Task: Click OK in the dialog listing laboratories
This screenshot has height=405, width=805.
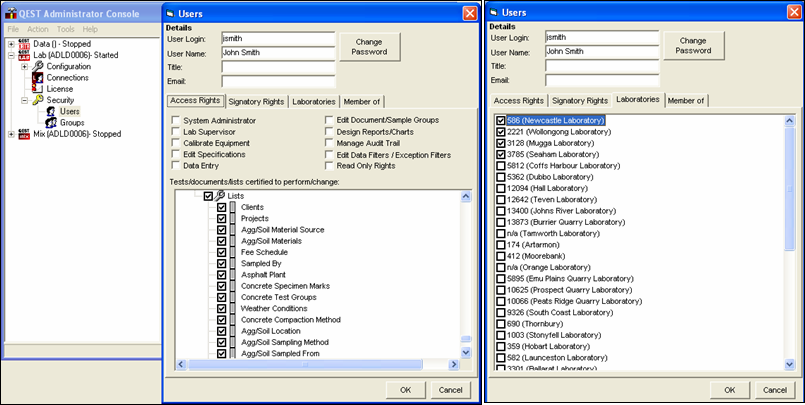Action: click(730, 389)
